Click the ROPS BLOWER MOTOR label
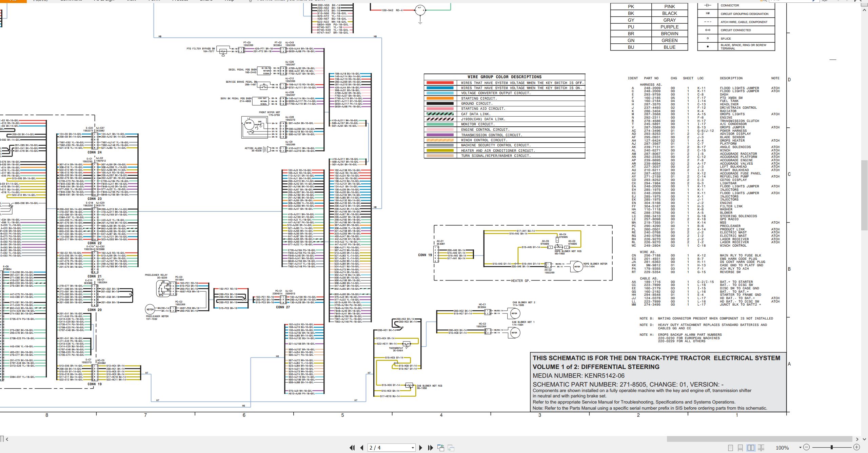 pos(595,264)
